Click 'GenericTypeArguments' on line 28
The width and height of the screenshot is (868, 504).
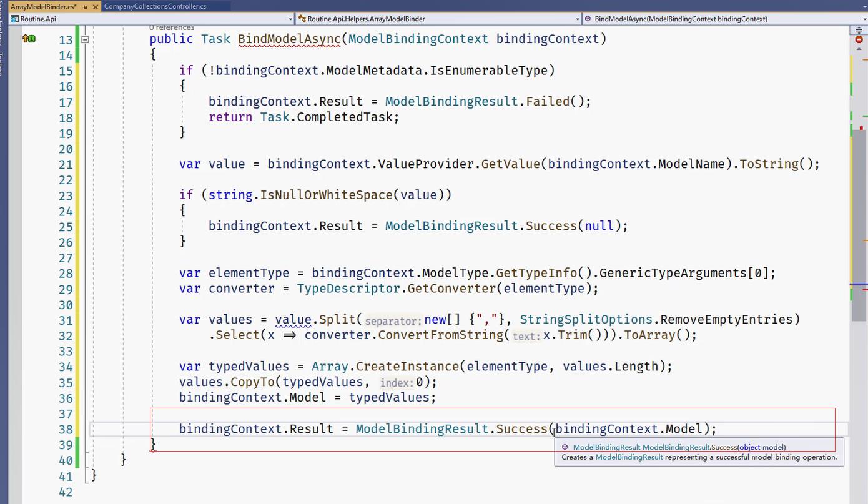coord(673,273)
